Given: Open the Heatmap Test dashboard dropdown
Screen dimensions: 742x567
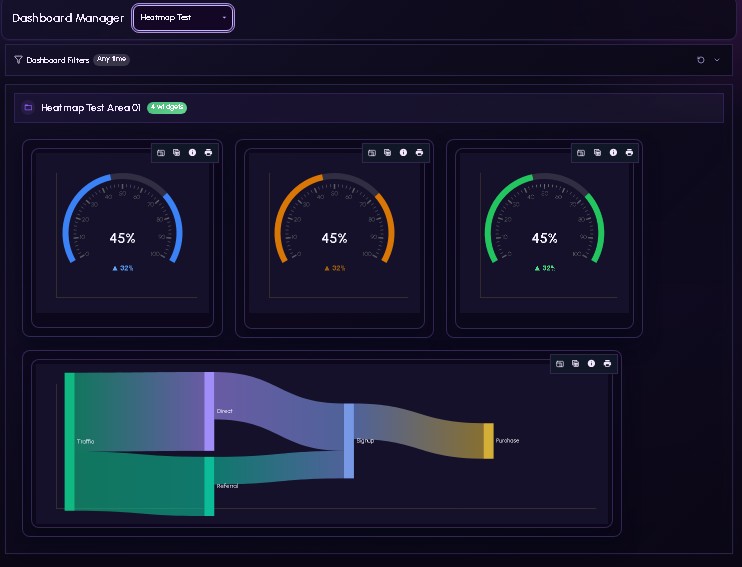Looking at the screenshot, I should (183, 18).
